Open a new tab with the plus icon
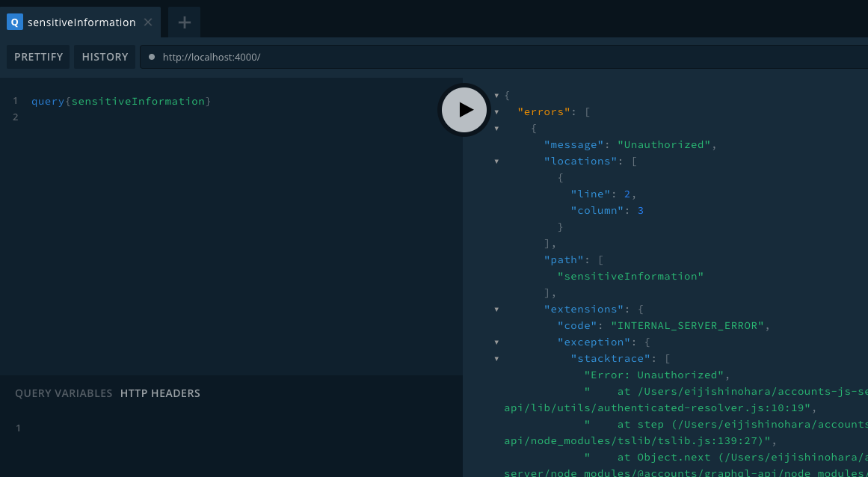The width and height of the screenshot is (868, 477). (184, 22)
